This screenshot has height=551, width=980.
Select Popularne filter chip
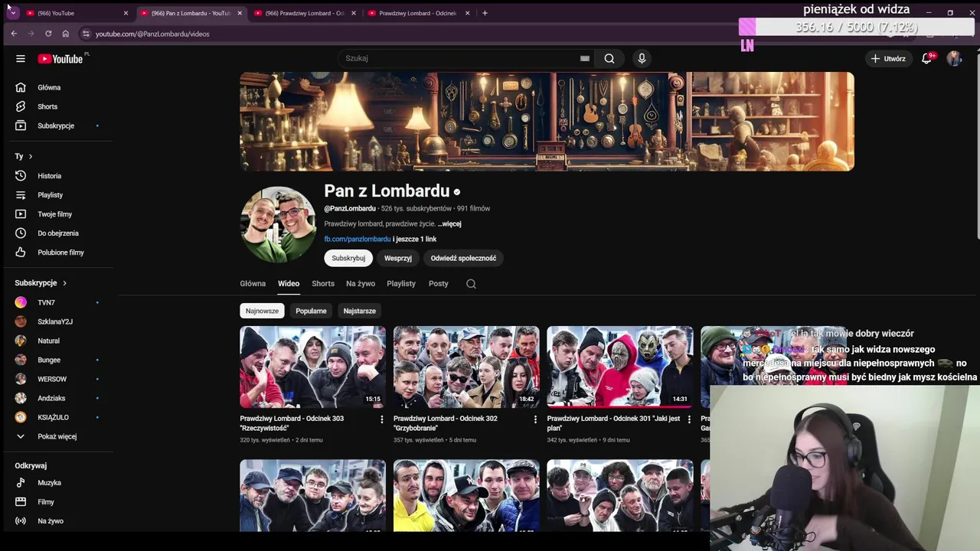pyautogui.click(x=311, y=311)
